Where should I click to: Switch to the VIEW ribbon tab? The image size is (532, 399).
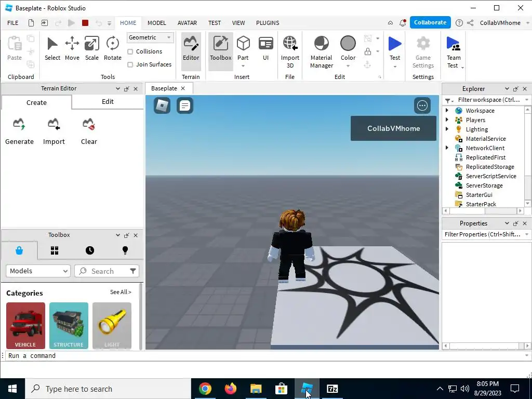click(x=238, y=23)
